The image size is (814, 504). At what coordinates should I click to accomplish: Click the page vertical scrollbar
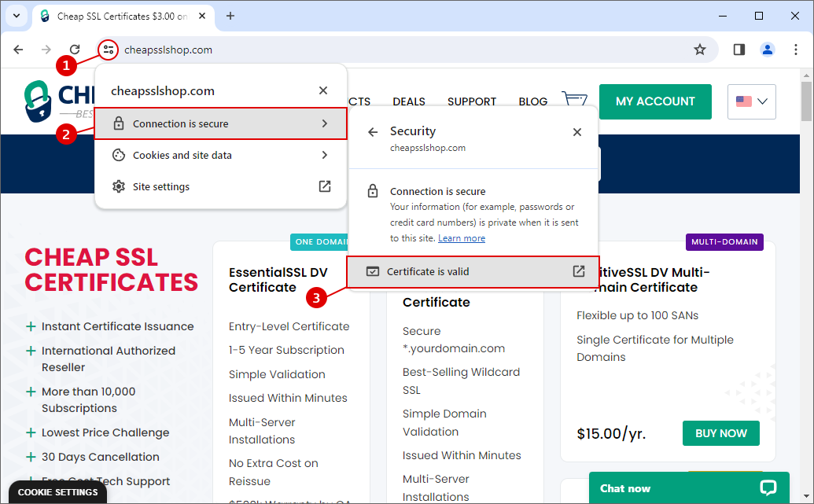tap(805, 101)
